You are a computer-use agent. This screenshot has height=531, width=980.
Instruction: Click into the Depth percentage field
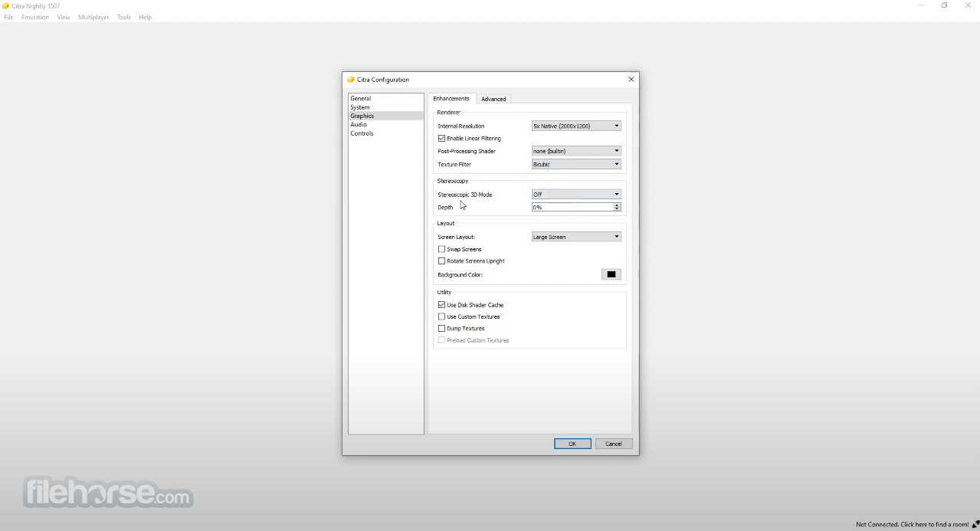tap(572, 207)
